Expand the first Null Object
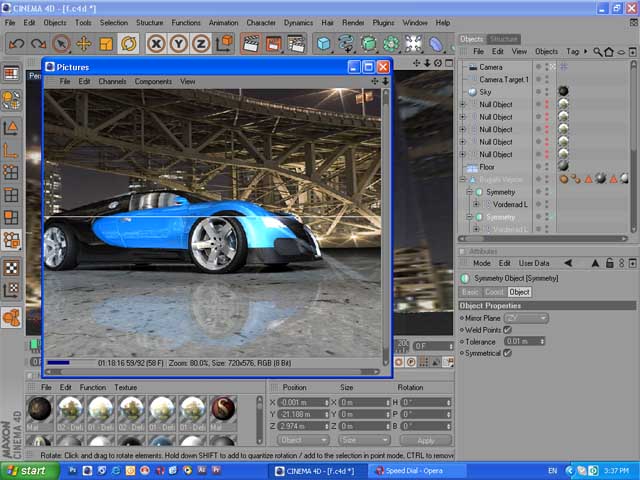Viewport: 640px width, 480px height. (462, 104)
